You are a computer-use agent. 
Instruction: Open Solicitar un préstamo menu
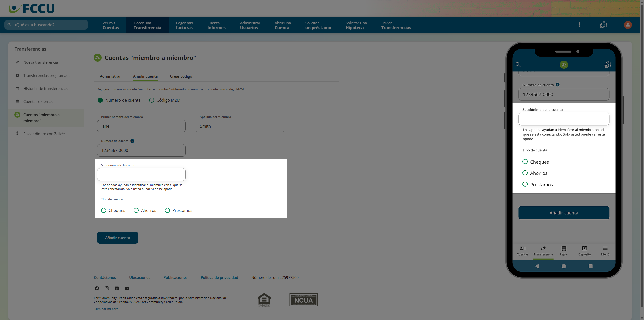pyautogui.click(x=318, y=25)
